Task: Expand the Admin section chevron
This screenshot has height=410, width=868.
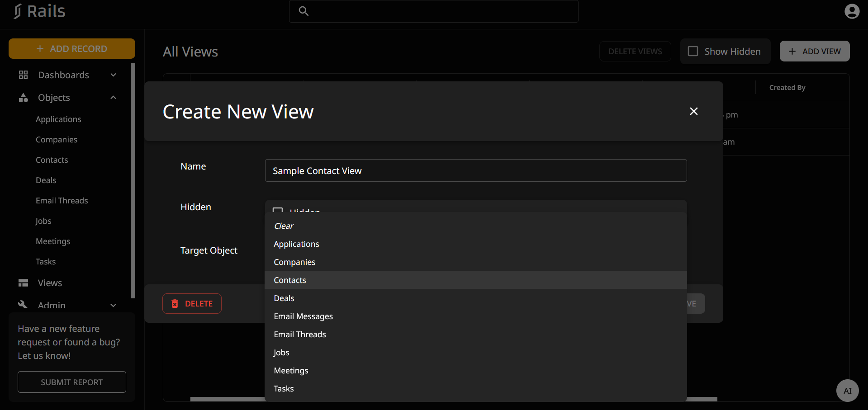Action: (114, 305)
